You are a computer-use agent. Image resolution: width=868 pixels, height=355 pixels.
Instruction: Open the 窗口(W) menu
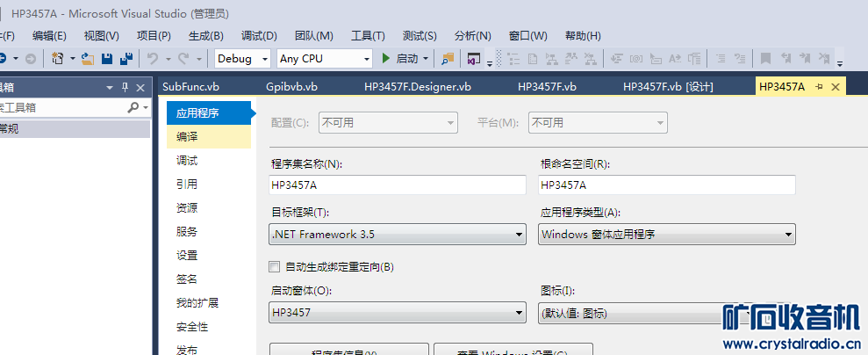point(528,36)
